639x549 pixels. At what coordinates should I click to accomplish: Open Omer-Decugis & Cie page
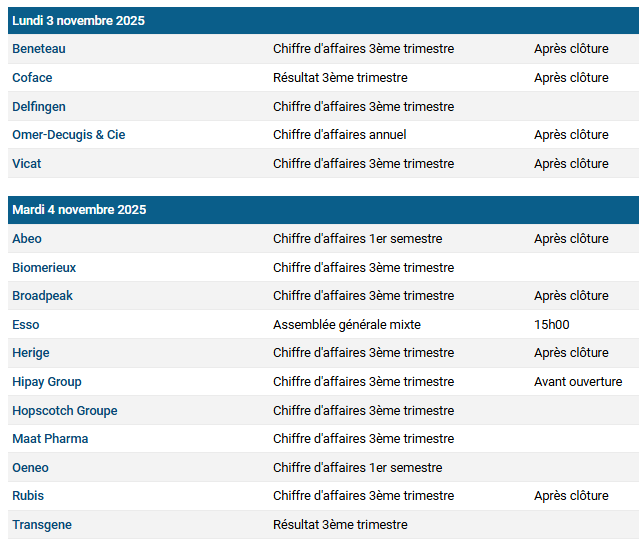pyautogui.click(x=68, y=134)
